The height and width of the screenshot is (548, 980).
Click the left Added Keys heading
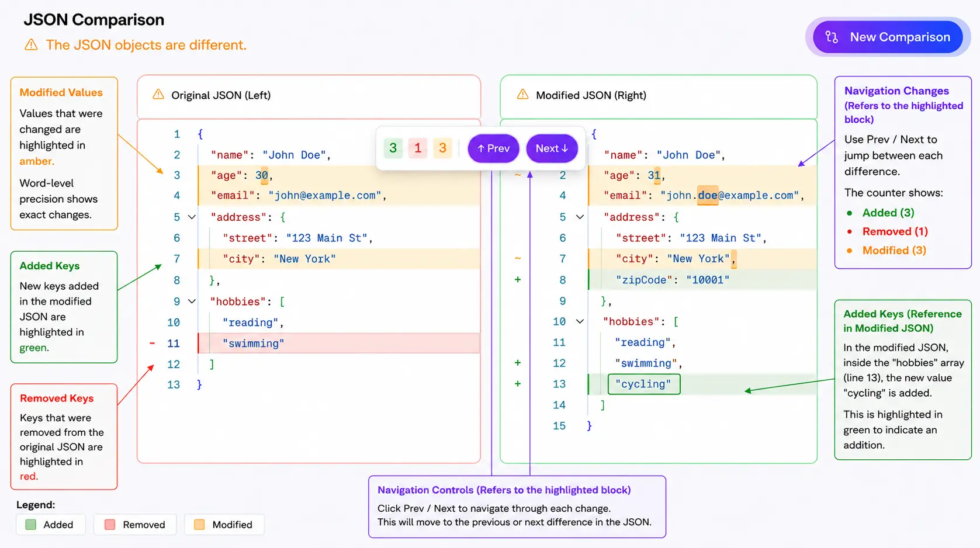[x=50, y=266]
